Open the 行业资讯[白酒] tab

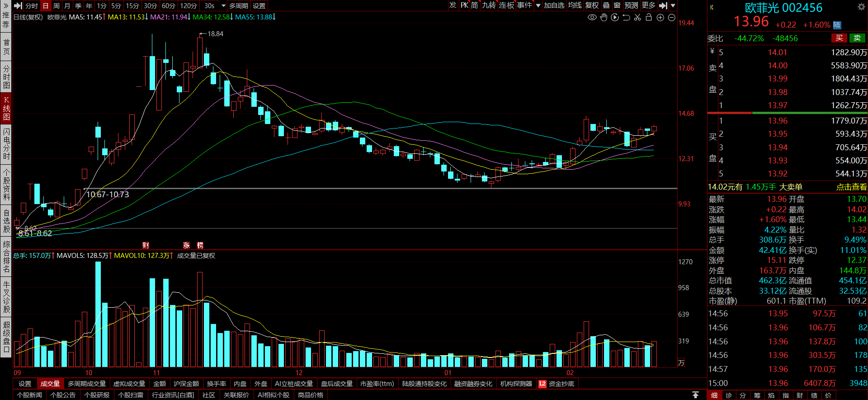tap(173, 395)
